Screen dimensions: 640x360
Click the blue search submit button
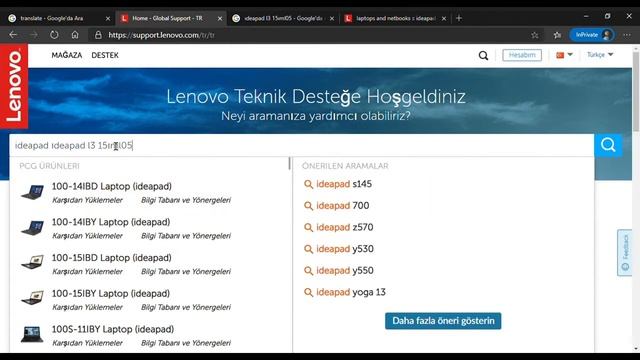[608, 145]
